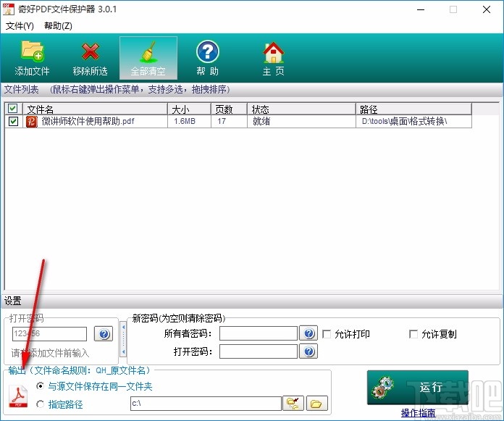
Task: Select 与源文件保存在同一文件夹 radio option
Action: coord(40,386)
